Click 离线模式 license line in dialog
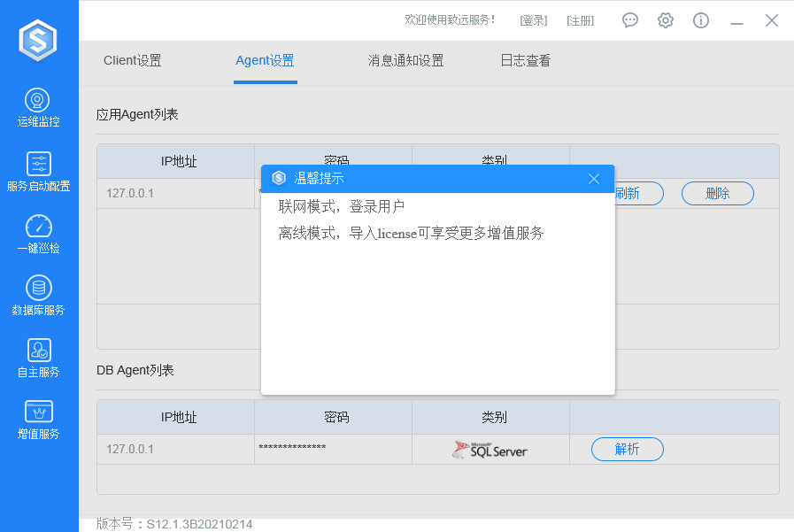The image size is (794, 532). (411, 233)
